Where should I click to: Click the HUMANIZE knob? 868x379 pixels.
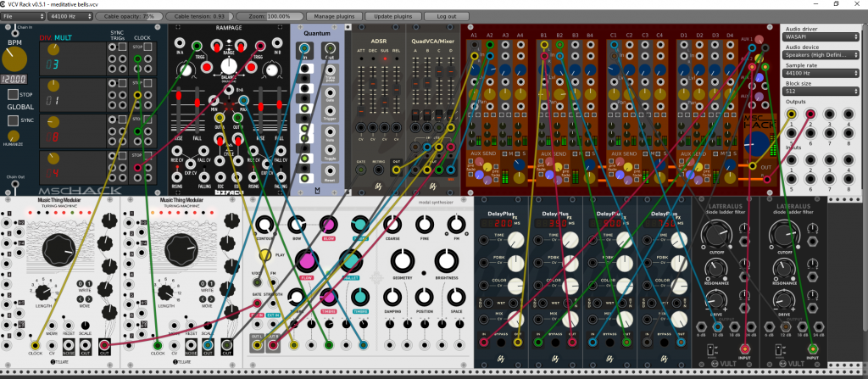tap(14, 136)
